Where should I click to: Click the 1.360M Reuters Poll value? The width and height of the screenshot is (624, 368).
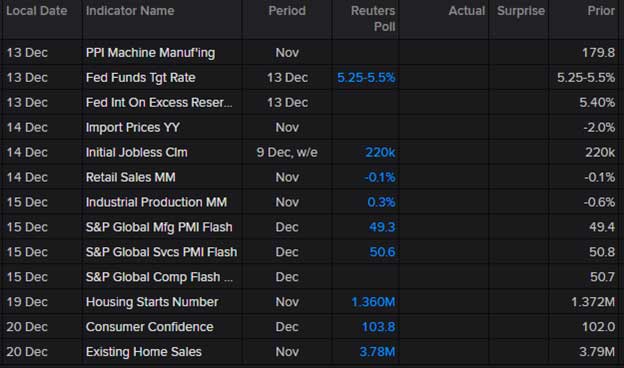(x=373, y=302)
